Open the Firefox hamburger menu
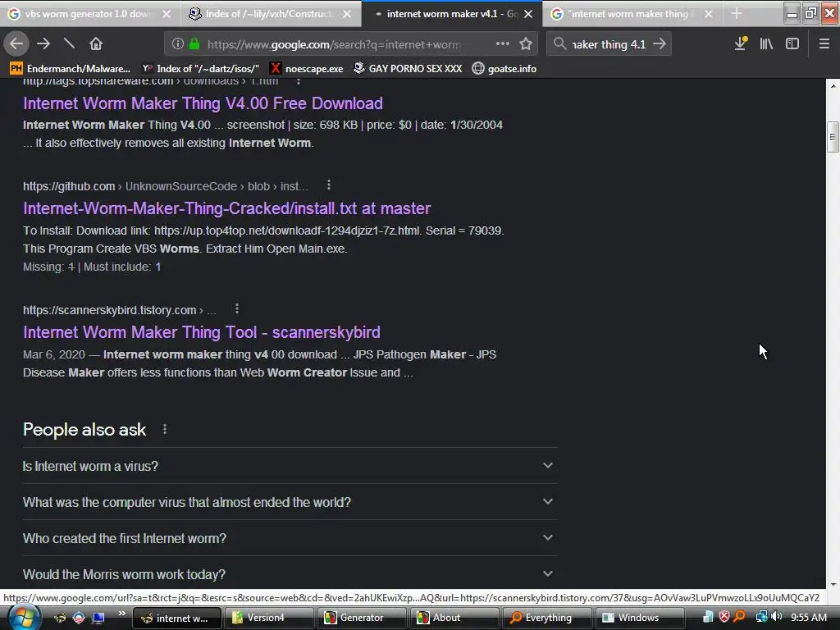The width and height of the screenshot is (840, 630). coord(824,44)
